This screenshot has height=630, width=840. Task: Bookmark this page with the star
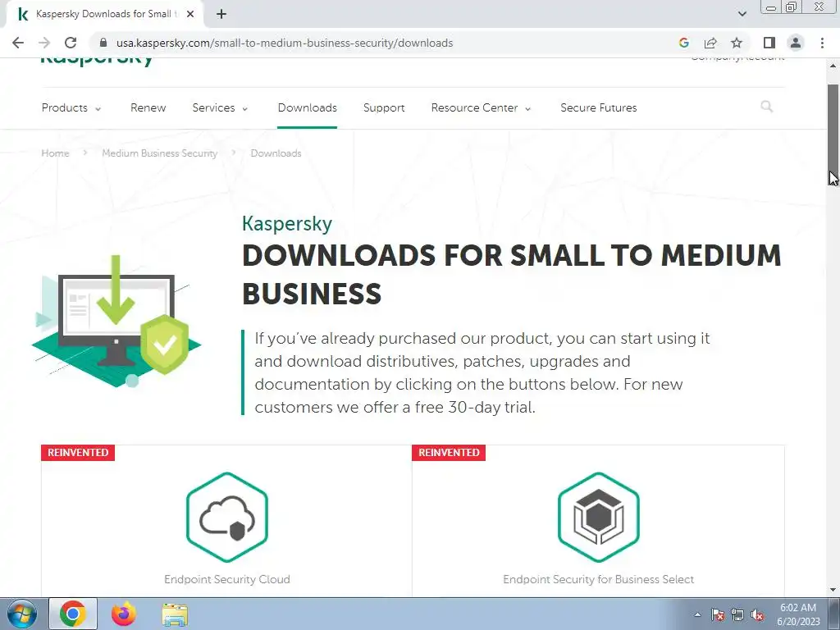click(x=737, y=43)
